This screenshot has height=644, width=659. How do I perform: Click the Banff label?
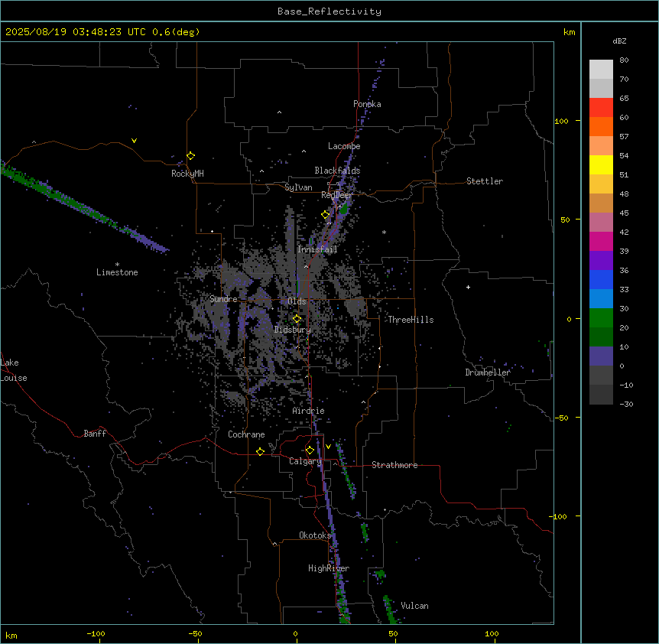click(x=95, y=434)
